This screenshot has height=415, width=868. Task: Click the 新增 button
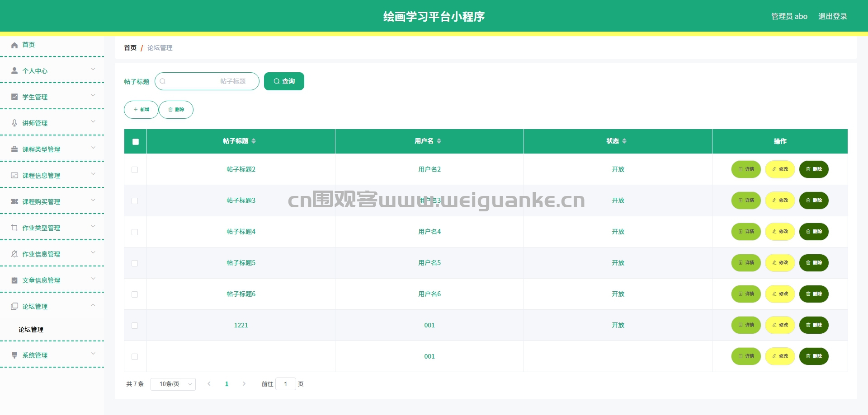click(141, 110)
